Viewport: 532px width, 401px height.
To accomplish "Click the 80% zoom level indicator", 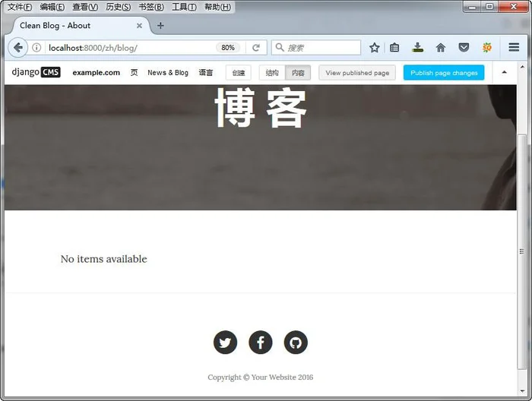I will pyautogui.click(x=228, y=48).
